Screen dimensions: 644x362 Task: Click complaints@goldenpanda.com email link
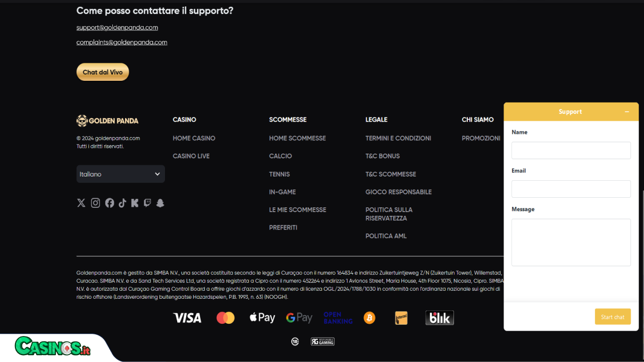(x=122, y=43)
